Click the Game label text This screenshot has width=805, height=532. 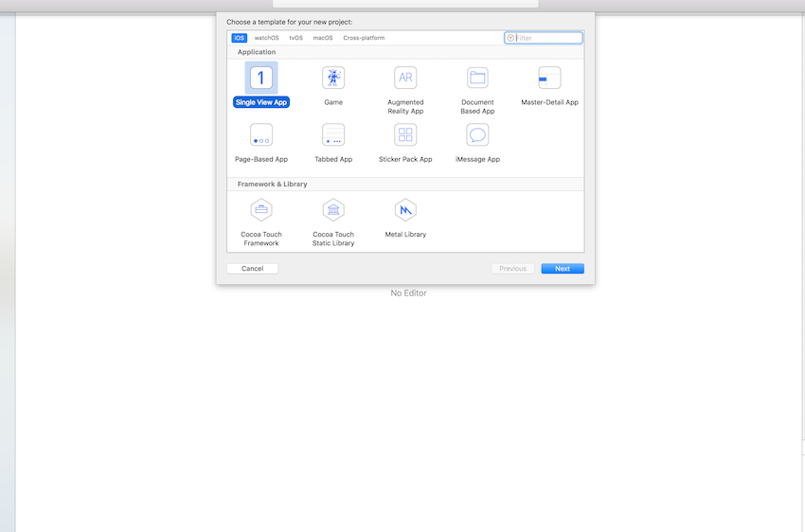[x=333, y=102]
